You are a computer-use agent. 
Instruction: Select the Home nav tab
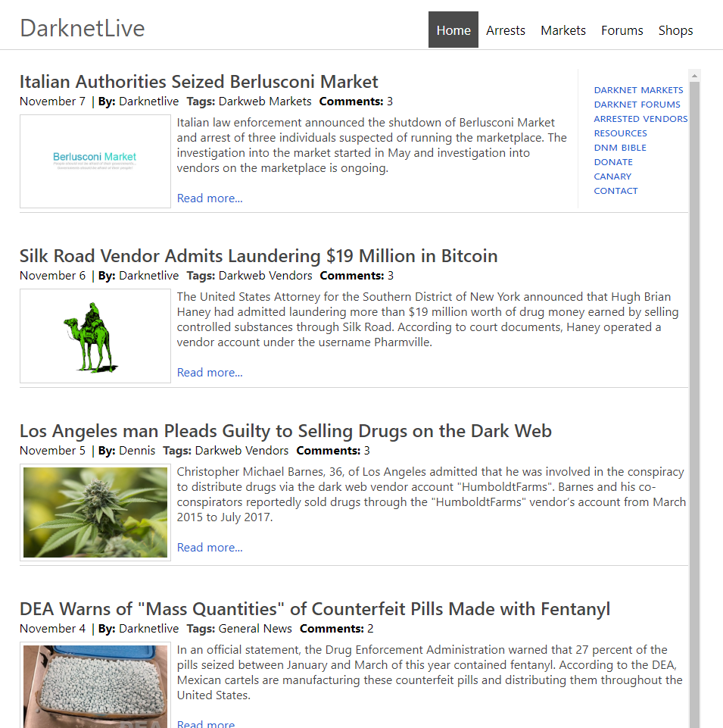coord(453,30)
